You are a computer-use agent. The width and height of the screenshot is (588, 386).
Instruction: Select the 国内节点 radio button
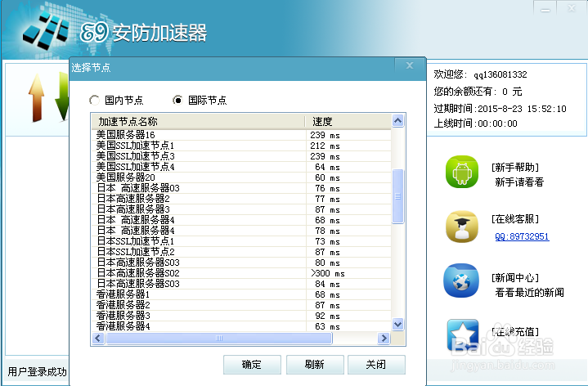tap(94, 100)
